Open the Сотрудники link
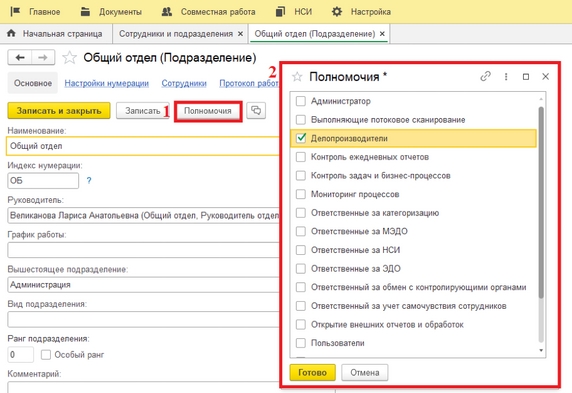The width and height of the screenshot is (572, 393). (184, 83)
